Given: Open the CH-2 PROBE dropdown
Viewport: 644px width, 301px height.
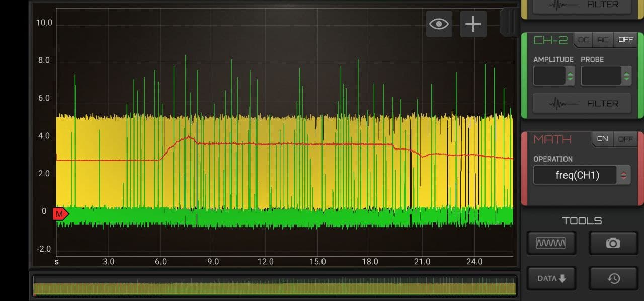Looking at the screenshot, I should pyautogui.click(x=606, y=76).
